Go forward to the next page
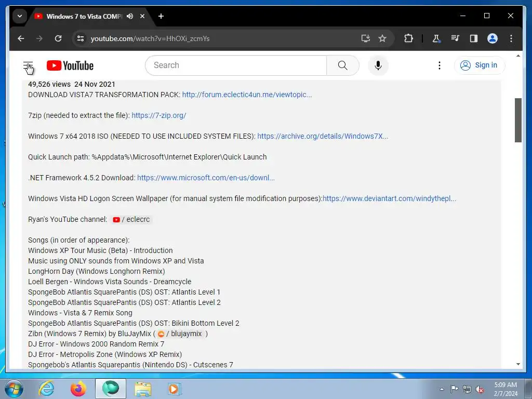The image size is (532, 399). (x=39, y=38)
